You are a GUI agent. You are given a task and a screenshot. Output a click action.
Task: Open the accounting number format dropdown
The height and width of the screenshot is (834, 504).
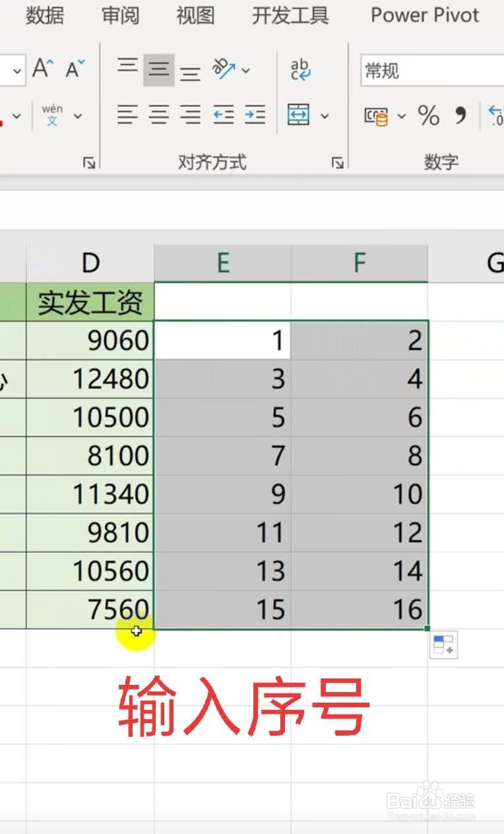click(x=402, y=117)
